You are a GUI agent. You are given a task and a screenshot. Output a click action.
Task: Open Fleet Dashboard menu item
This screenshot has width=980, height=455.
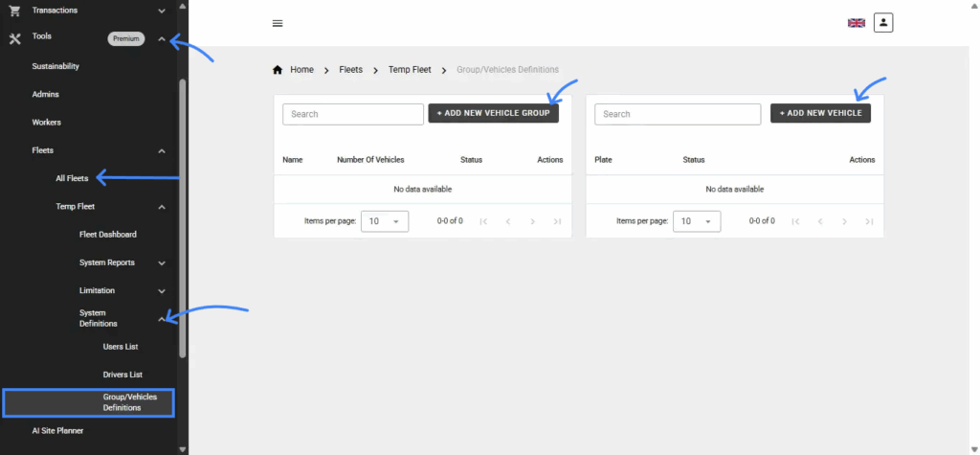coord(107,235)
